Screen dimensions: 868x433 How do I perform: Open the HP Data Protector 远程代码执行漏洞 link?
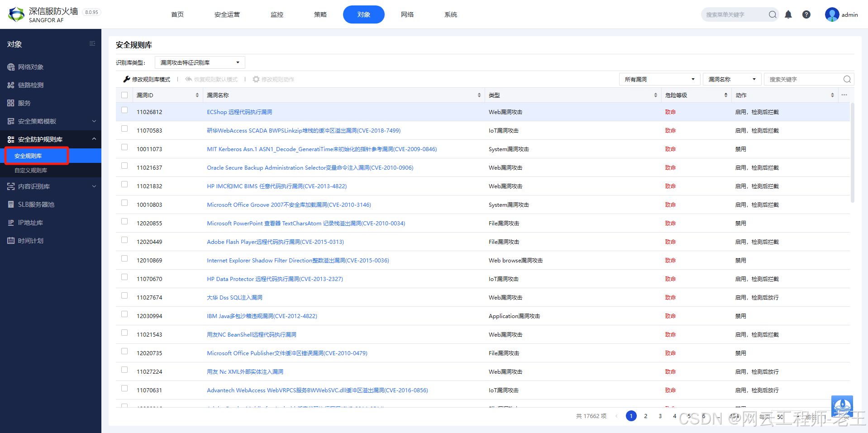(275, 279)
